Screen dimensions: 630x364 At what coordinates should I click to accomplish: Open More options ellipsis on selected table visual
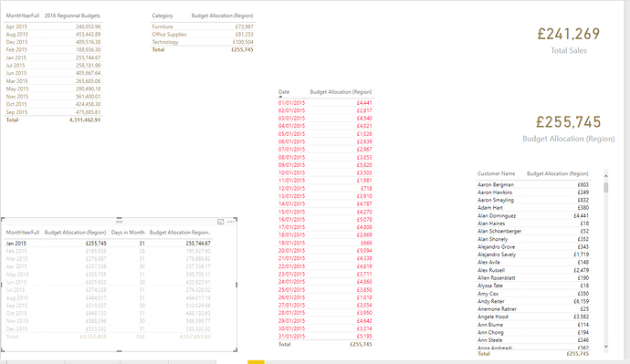(231, 222)
